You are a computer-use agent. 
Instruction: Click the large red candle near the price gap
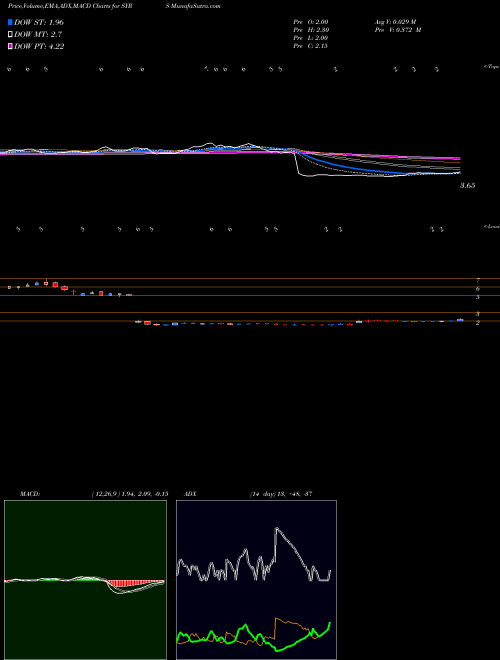point(147,323)
